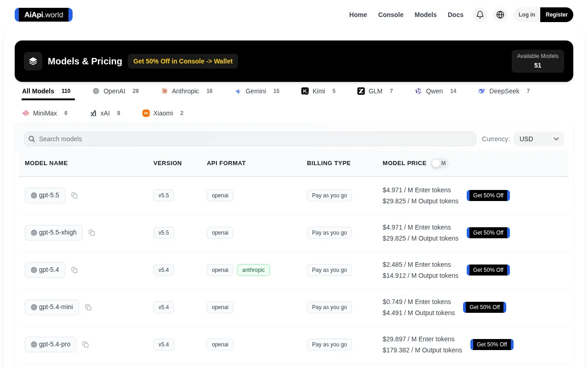Click Get 50% Off for gpt-5.4-mini

click(x=485, y=307)
